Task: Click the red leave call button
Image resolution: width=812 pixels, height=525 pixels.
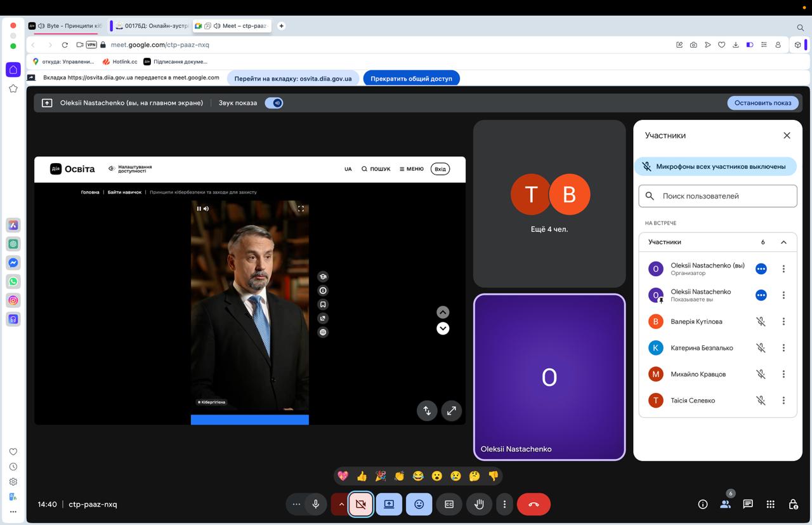Action: (534, 504)
